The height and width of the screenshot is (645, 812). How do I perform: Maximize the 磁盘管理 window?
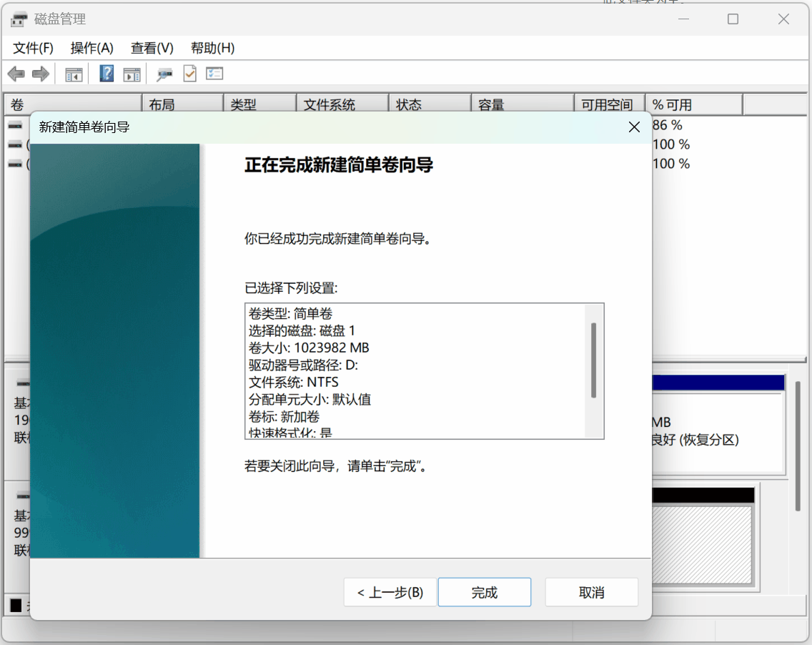733,19
